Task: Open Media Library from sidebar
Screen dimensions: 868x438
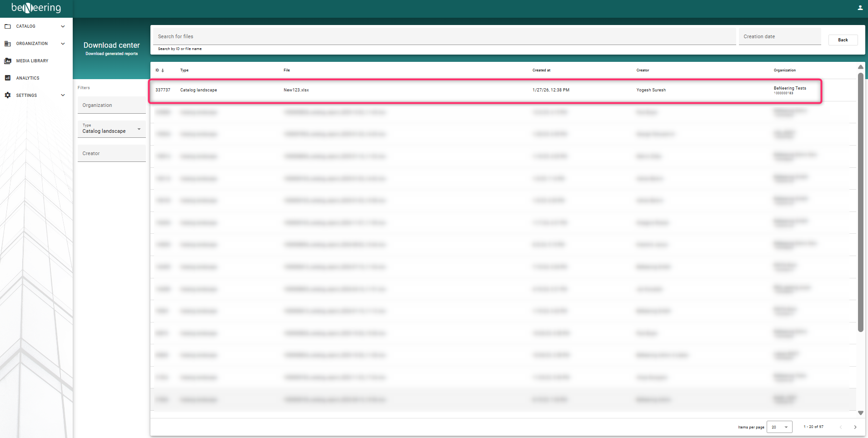Action: click(32, 61)
